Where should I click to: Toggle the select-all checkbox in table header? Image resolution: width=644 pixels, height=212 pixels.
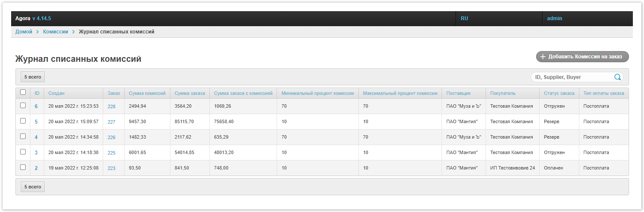click(23, 92)
